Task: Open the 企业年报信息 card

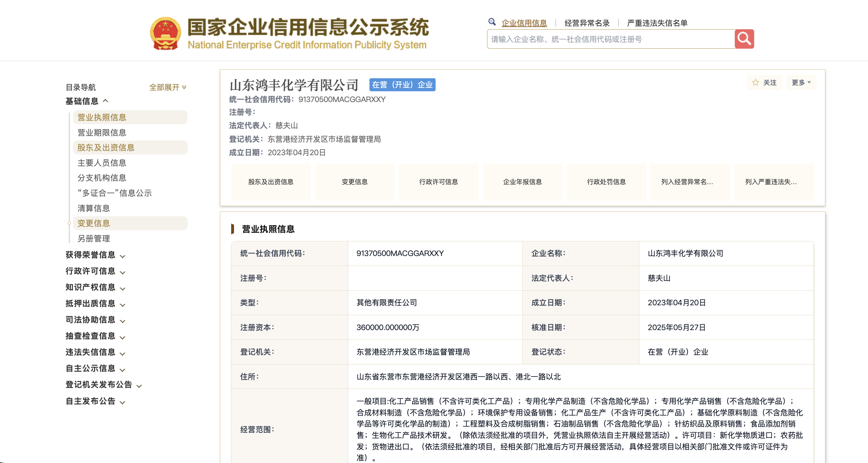Action: pos(522,182)
